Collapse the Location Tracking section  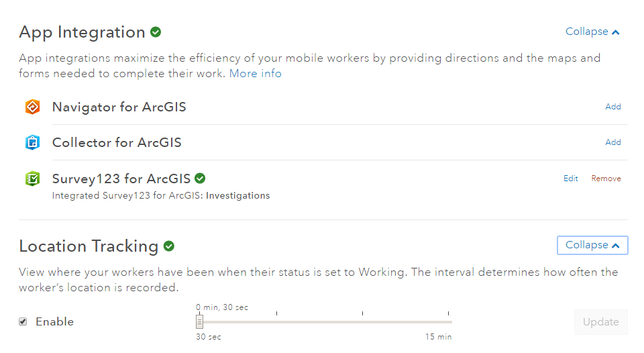click(592, 245)
